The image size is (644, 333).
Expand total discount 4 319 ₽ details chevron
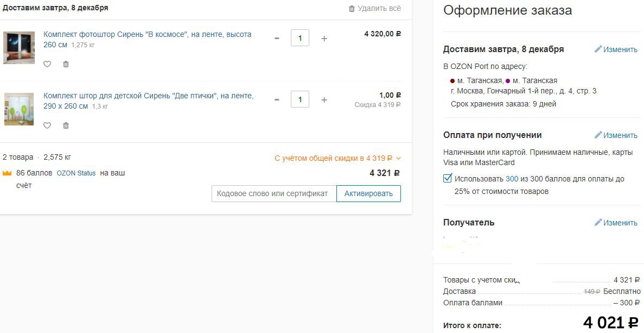pyautogui.click(x=398, y=158)
